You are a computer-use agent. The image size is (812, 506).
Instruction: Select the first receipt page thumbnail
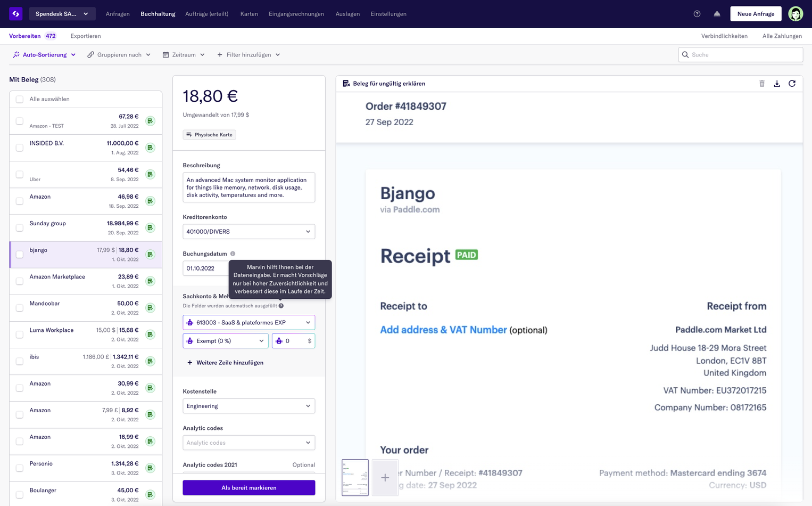point(355,478)
